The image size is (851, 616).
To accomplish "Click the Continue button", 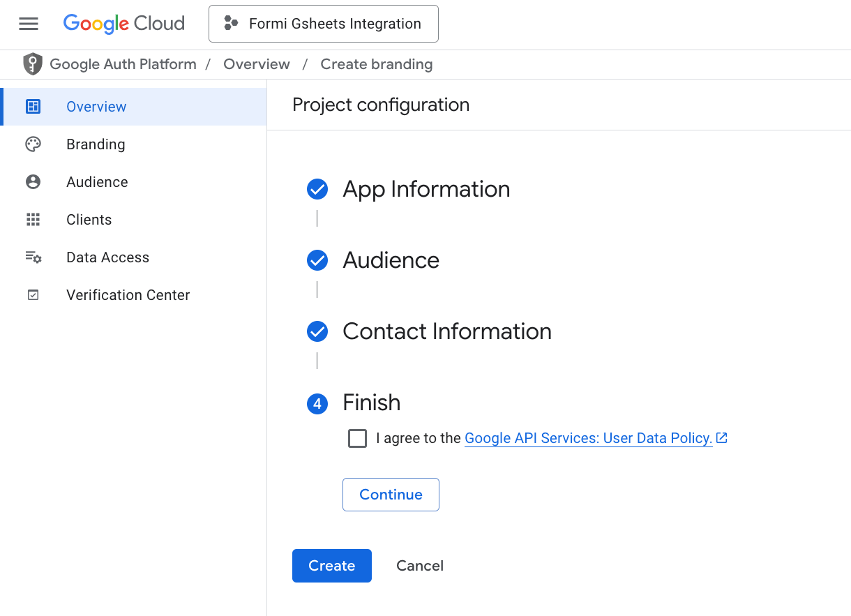I will pyautogui.click(x=391, y=495).
